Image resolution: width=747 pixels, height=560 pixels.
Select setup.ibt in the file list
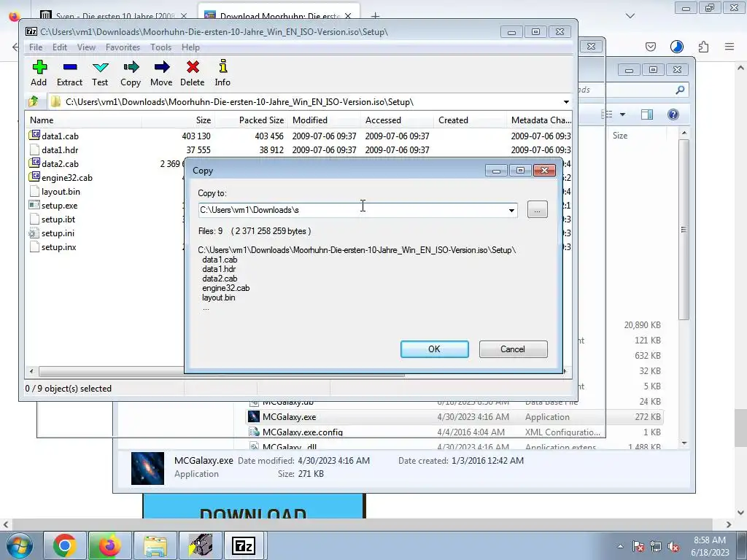[x=58, y=219]
